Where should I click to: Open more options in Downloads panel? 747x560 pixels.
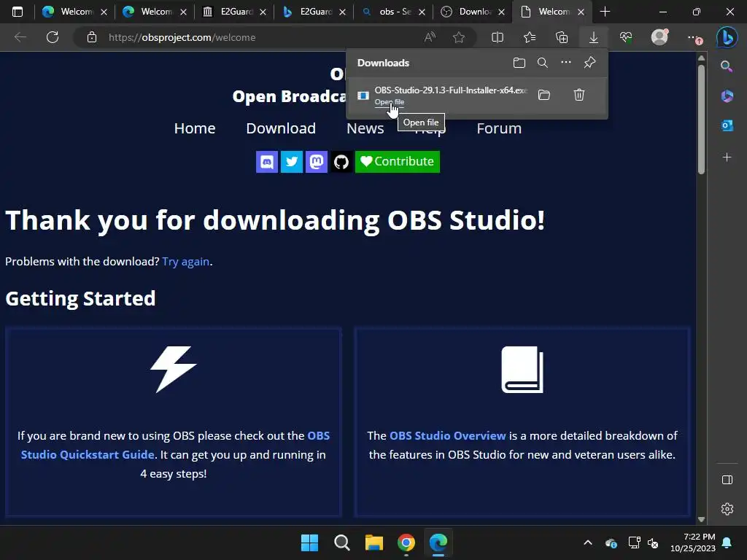click(x=566, y=63)
